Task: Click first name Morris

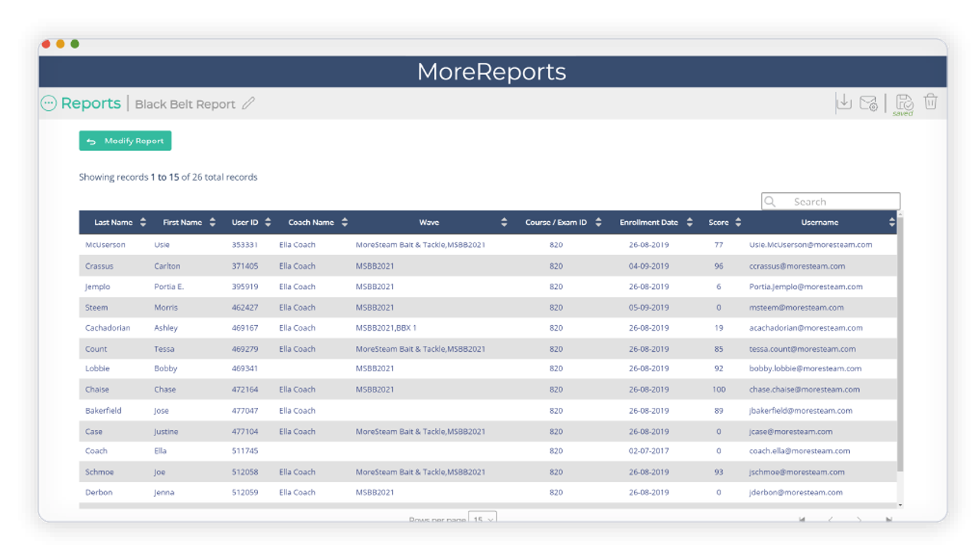Action: pos(165,308)
